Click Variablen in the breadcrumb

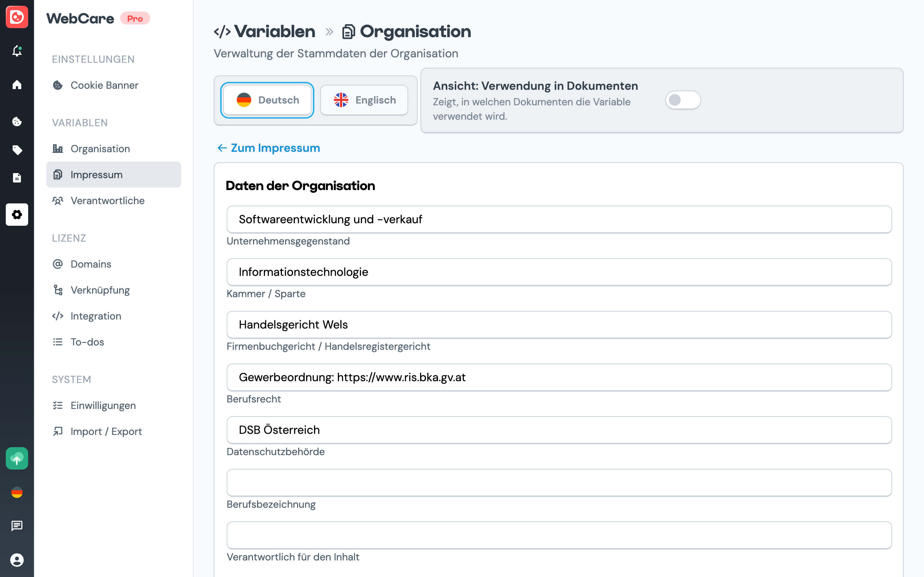pyautogui.click(x=275, y=32)
